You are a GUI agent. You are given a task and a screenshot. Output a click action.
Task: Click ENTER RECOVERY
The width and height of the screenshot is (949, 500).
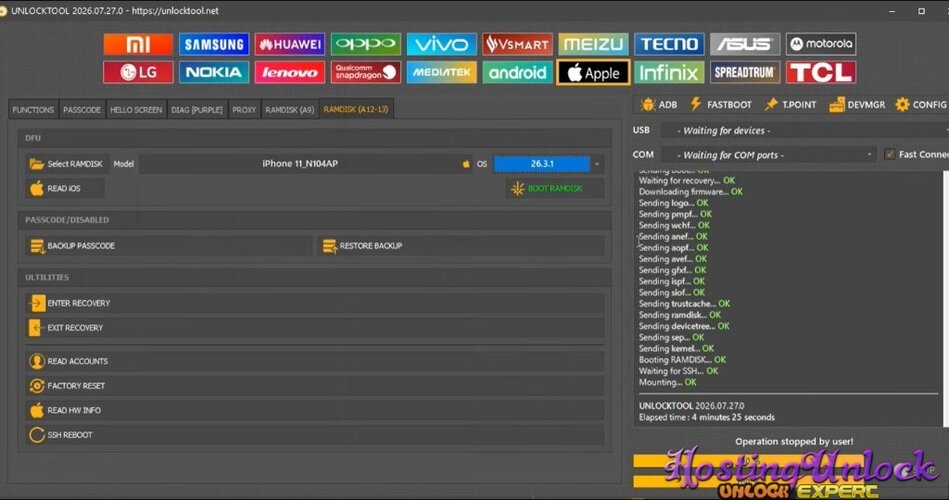click(315, 303)
